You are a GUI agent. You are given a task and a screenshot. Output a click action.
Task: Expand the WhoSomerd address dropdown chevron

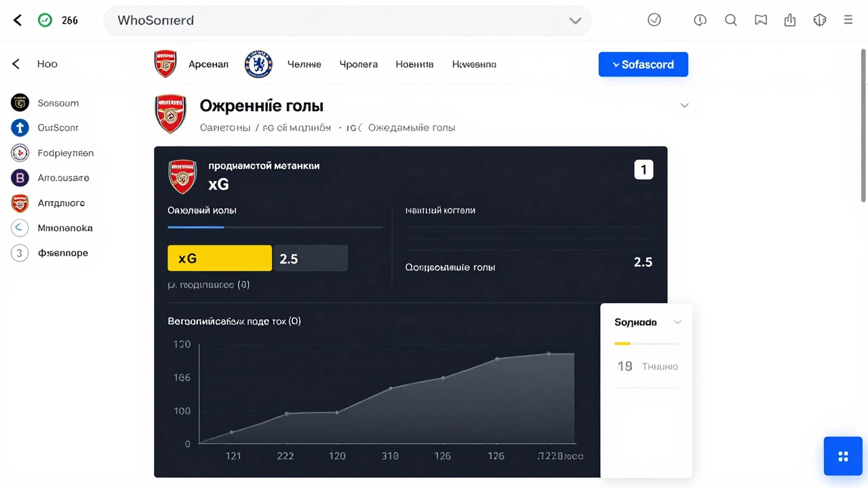(x=575, y=21)
